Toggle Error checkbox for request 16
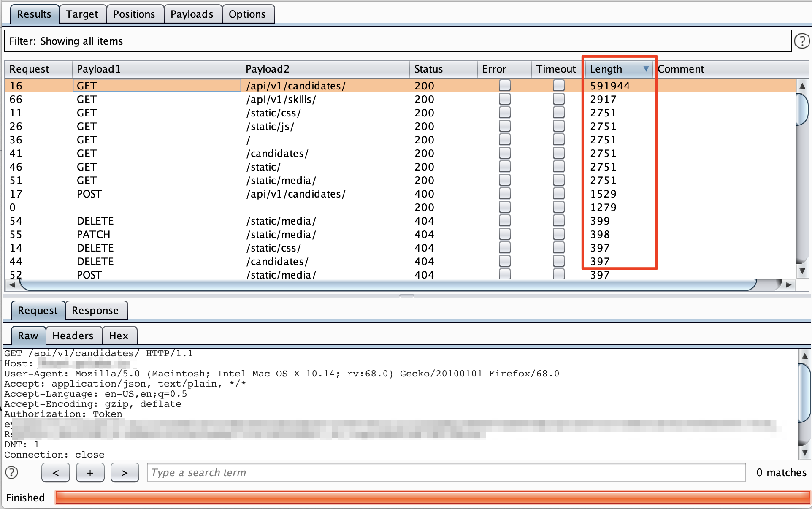Screen dimensions: 812x509 click(504, 86)
